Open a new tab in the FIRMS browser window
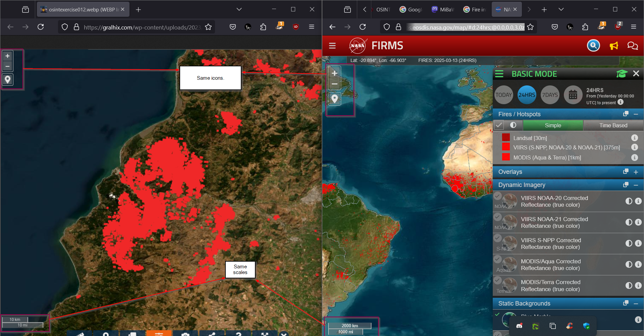This screenshot has width=644, height=336. coord(544,9)
